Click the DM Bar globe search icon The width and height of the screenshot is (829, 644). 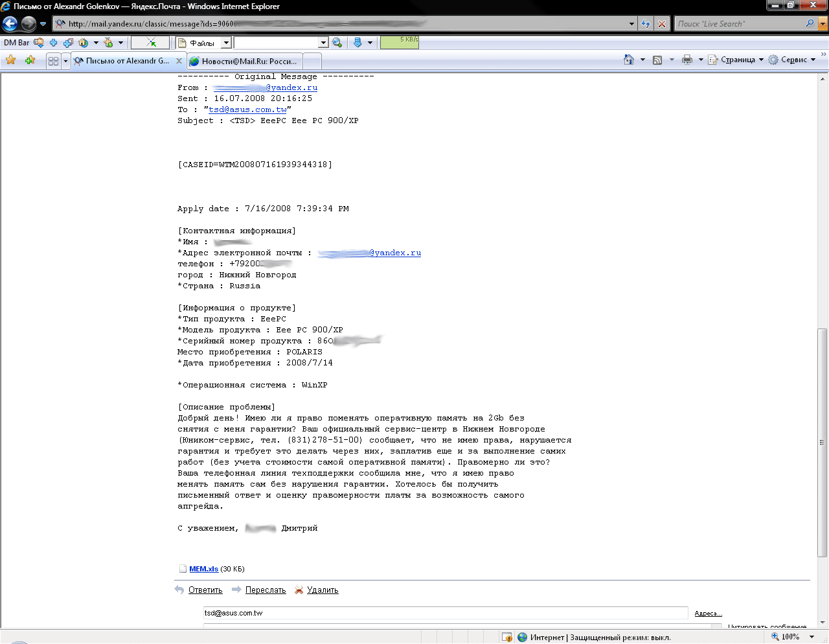click(x=337, y=43)
